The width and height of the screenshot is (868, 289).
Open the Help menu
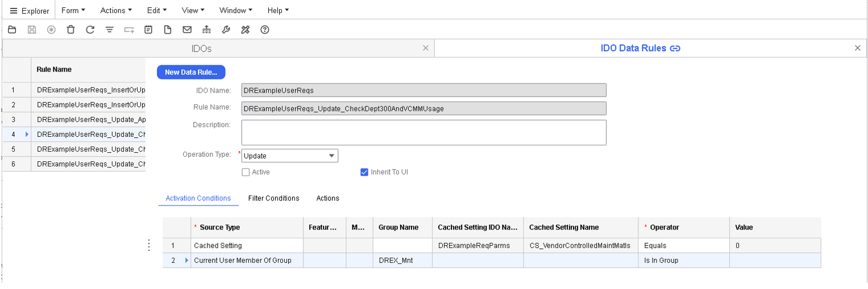[278, 10]
